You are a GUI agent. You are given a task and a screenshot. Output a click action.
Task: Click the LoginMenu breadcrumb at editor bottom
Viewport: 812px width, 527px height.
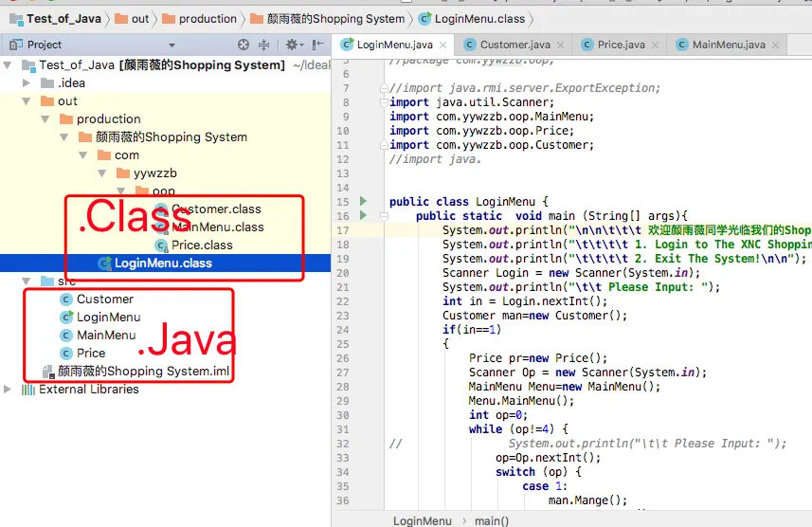[422, 520]
